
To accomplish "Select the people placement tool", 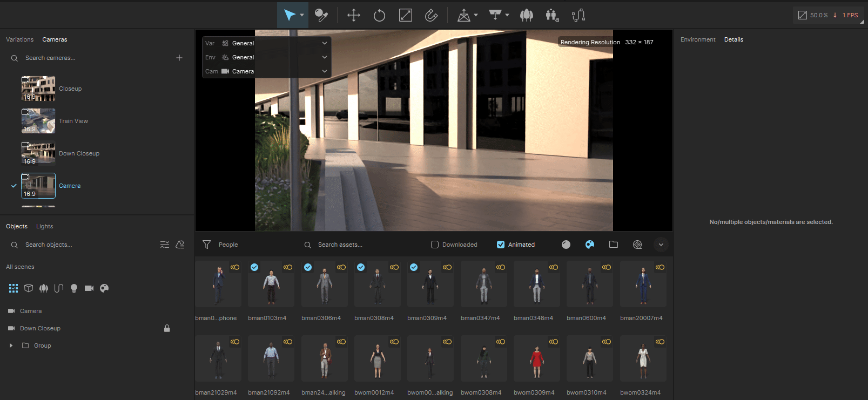I will point(552,15).
